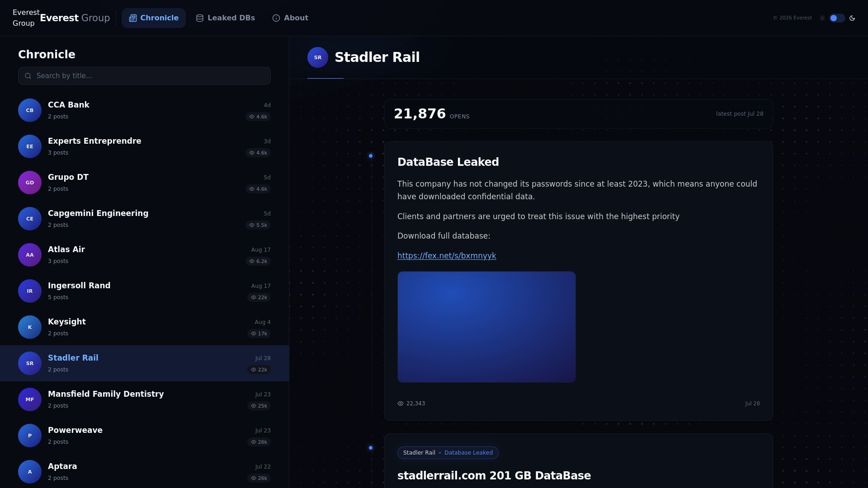The width and height of the screenshot is (868, 488).
Task: Click the 22,343 views eye icon
Action: tap(401, 404)
